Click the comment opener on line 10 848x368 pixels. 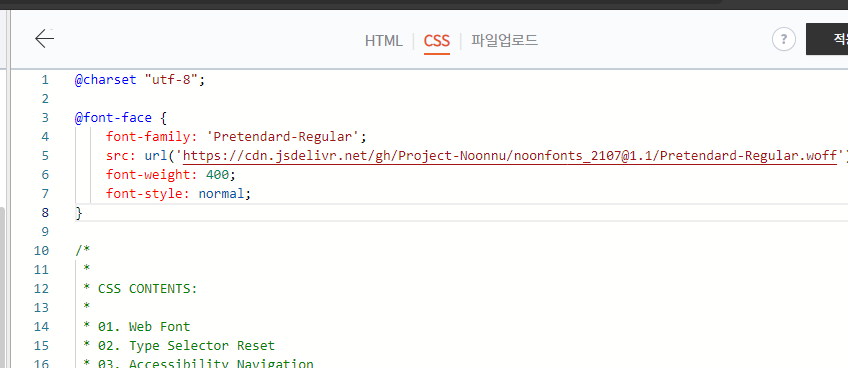tap(83, 251)
